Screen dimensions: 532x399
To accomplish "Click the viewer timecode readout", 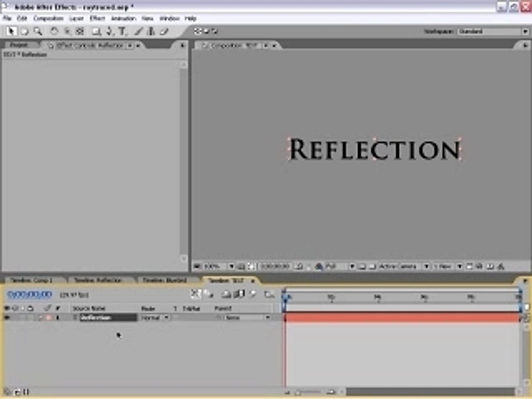I will [x=275, y=267].
